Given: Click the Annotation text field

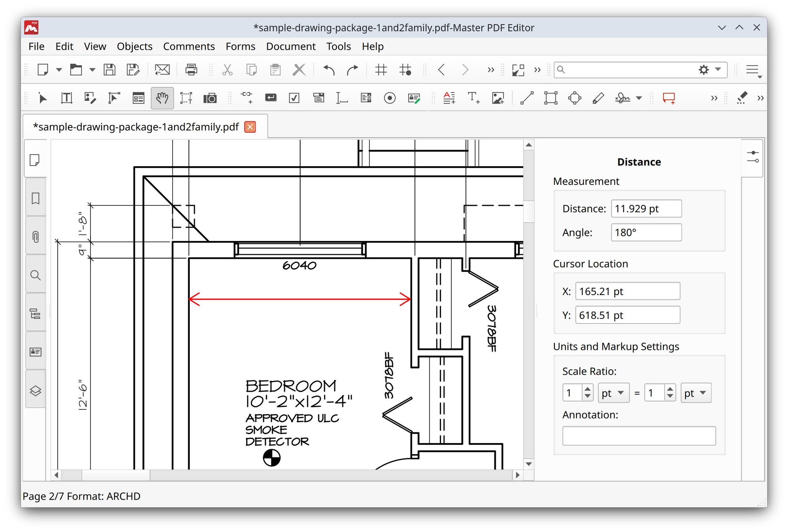Looking at the screenshot, I should (639, 436).
